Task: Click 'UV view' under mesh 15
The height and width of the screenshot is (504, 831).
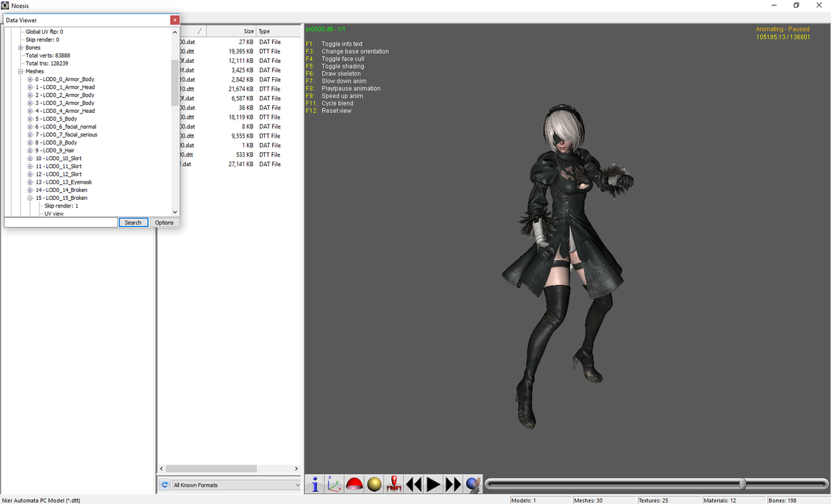Action: [54, 213]
